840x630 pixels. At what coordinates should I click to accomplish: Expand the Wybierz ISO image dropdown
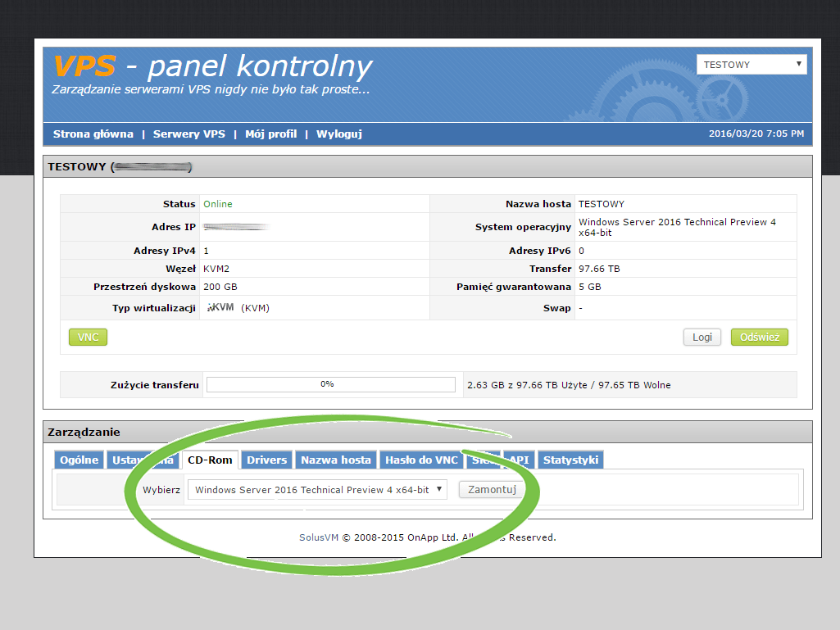316,490
